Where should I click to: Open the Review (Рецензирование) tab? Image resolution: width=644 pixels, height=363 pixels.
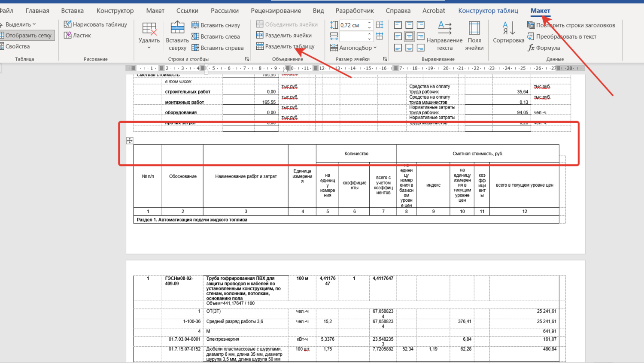pos(276,10)
